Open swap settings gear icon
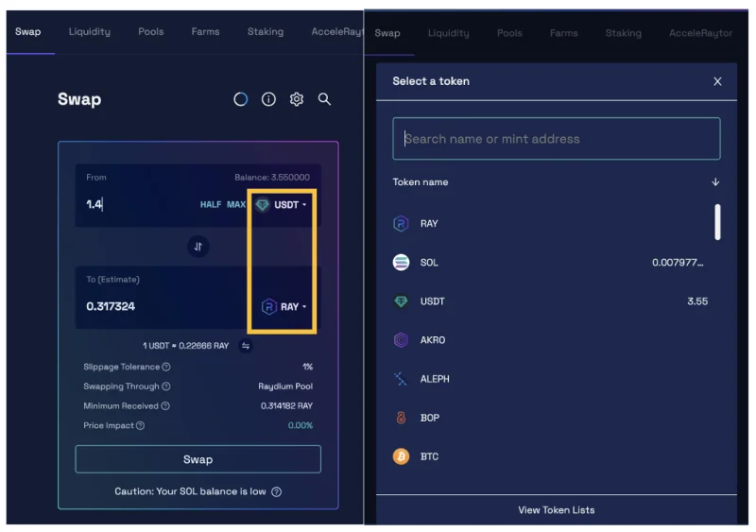 click(297, 99)
